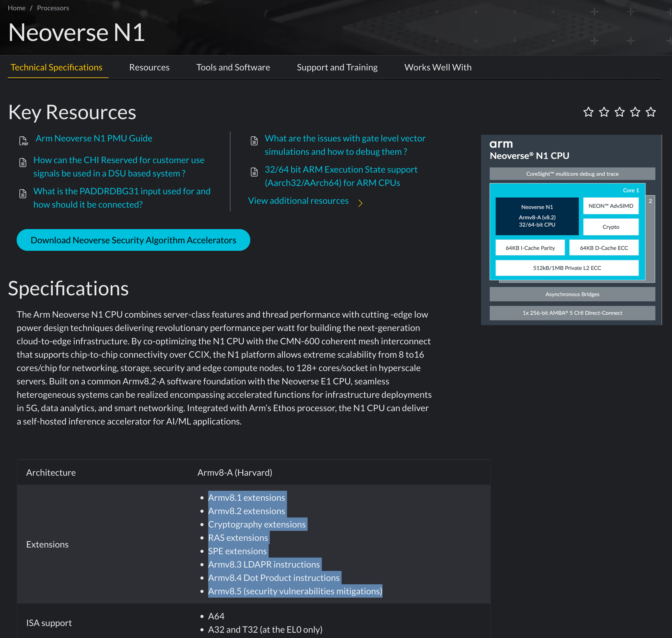Rate the page two stars

604,112
